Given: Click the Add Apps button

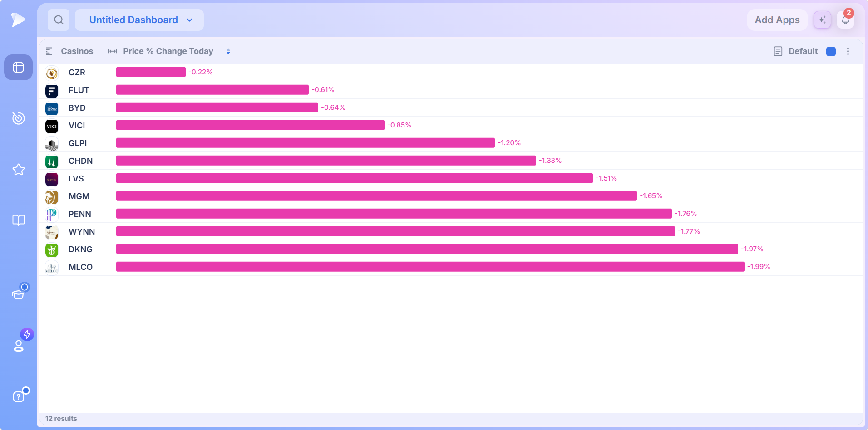Looking at the screenshot, I should [777, 20].
